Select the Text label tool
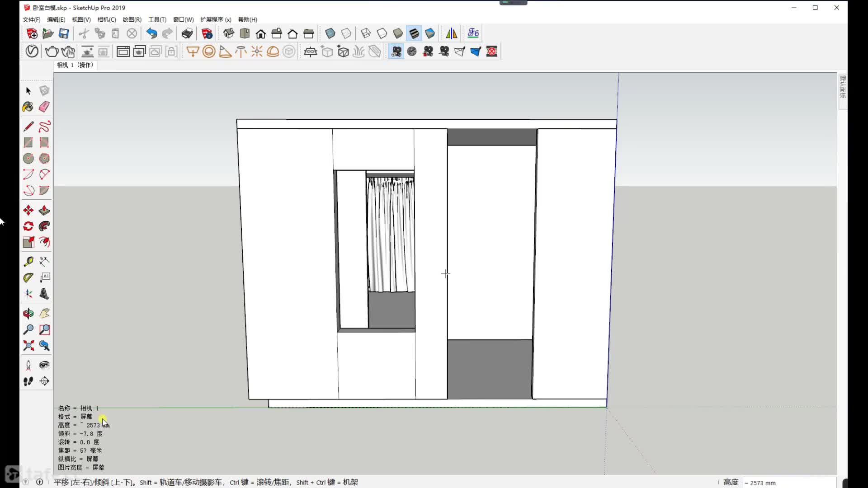868x488 pixels. (44, 278)
